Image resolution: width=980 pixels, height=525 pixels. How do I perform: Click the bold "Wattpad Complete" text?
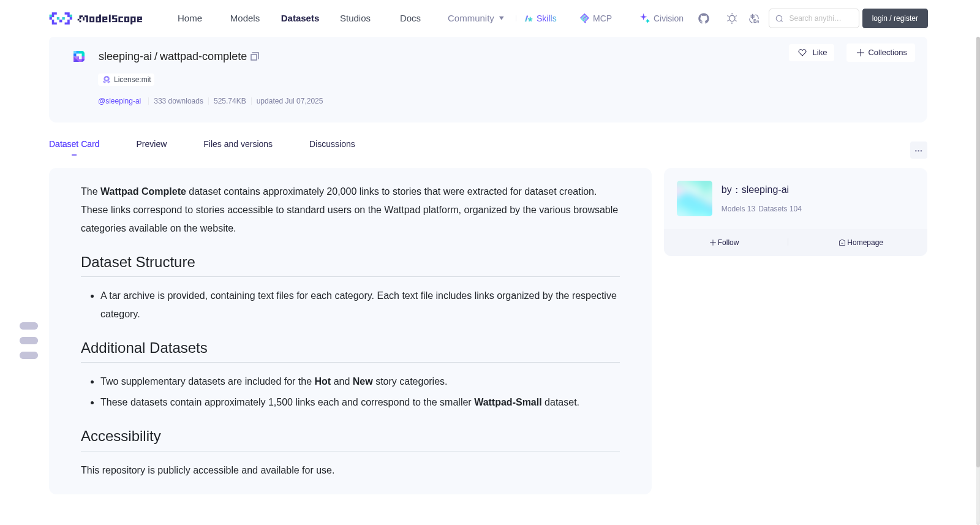pyautogui.click(x=143, y=192)
